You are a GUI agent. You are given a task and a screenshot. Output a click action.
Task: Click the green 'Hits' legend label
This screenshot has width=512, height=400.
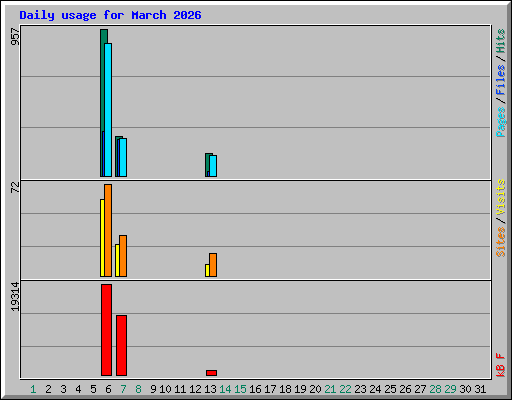(501, 41)
